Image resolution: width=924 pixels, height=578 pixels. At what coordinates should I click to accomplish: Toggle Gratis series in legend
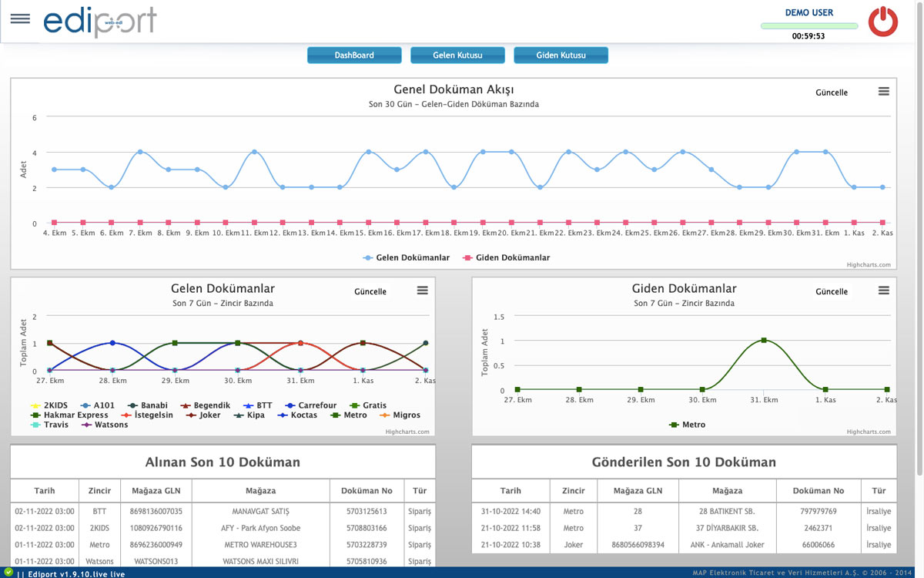pos(367,405)
